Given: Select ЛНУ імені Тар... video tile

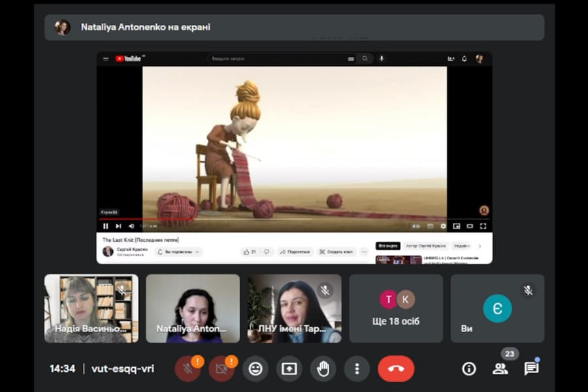Looking at the screenshot, I should tap(295, 308).
